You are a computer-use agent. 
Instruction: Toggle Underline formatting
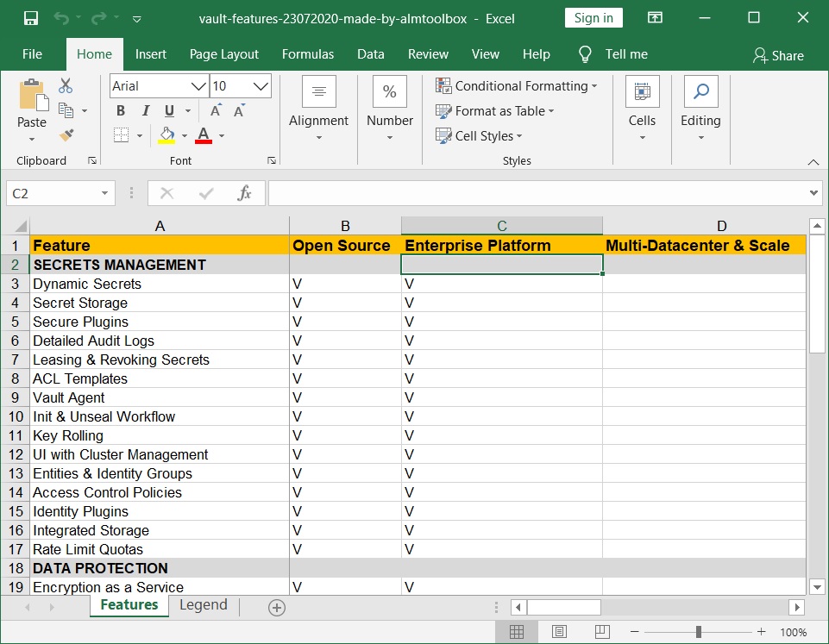[x=168, y=110]
